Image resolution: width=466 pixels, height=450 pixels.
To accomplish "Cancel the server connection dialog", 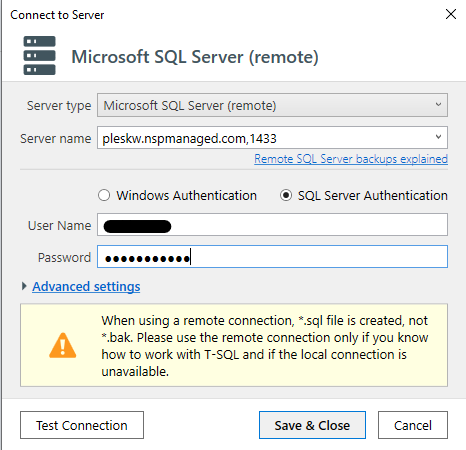I will (x=413, y=425).
